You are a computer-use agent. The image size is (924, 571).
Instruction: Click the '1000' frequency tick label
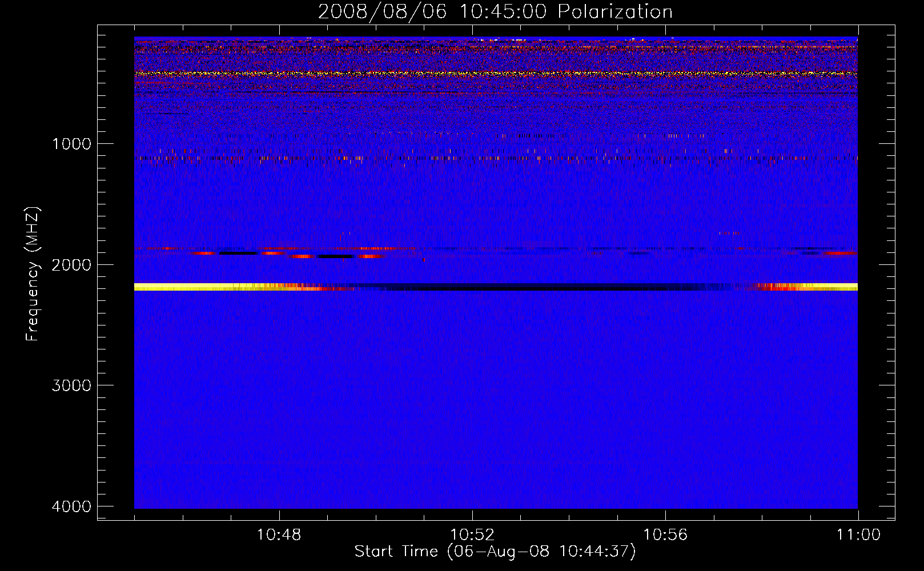pos(71,144)
